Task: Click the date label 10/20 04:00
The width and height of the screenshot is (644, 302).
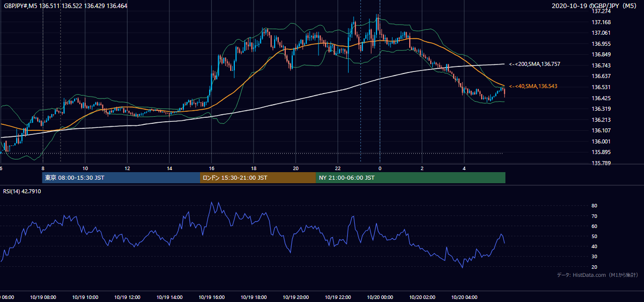Action: coord(464,297)
